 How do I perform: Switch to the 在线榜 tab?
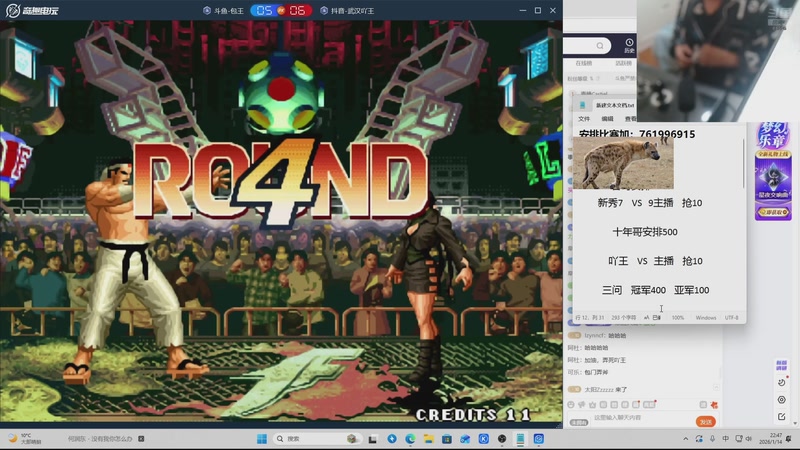click(584, 63)
